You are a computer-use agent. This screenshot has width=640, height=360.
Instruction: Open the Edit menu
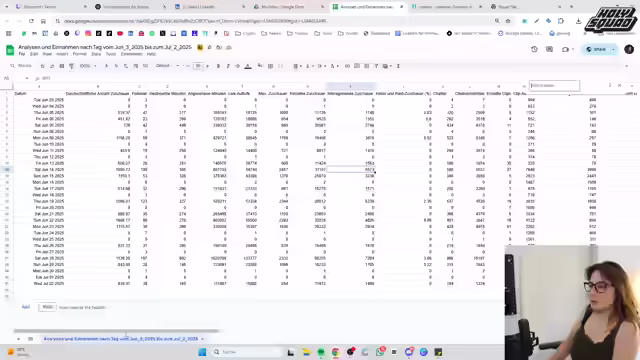click(x=34, y=54)
